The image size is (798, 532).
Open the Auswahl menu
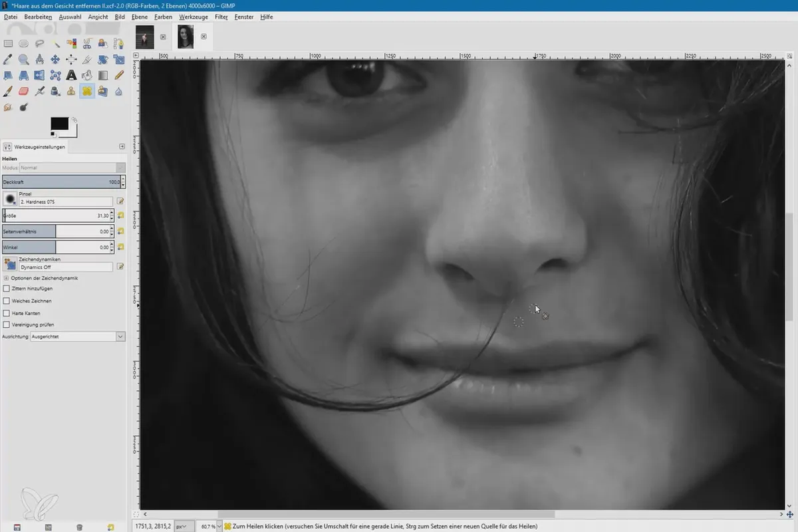69,17
